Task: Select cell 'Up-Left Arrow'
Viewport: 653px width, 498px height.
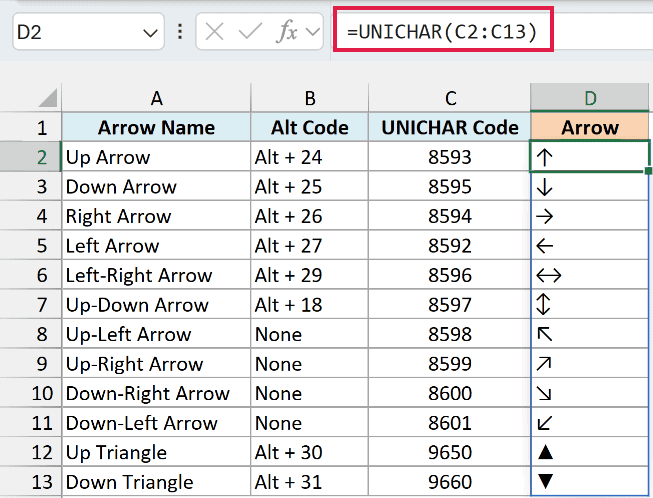Action: click(x=156, y=334)
